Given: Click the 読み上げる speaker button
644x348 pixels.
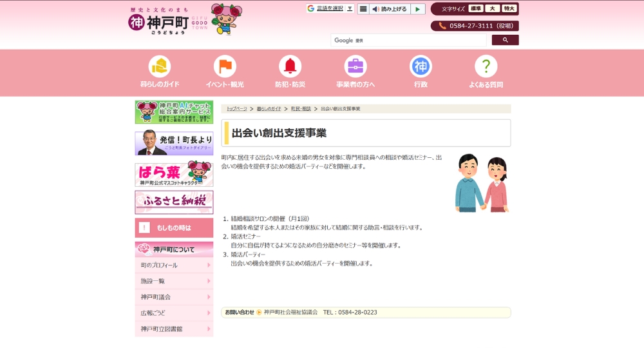Looking at the screenshot, I should click(x=390, y=8).
